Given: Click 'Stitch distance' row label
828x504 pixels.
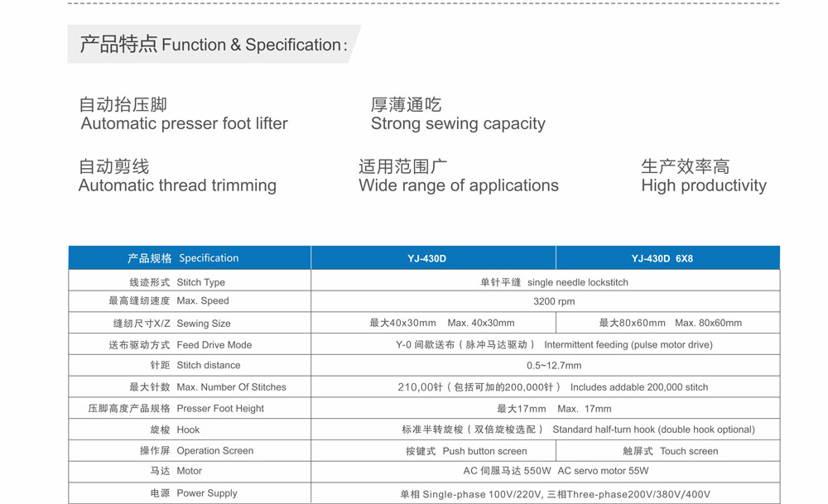Looking at the screenshot, I should [x=208, y=365].
